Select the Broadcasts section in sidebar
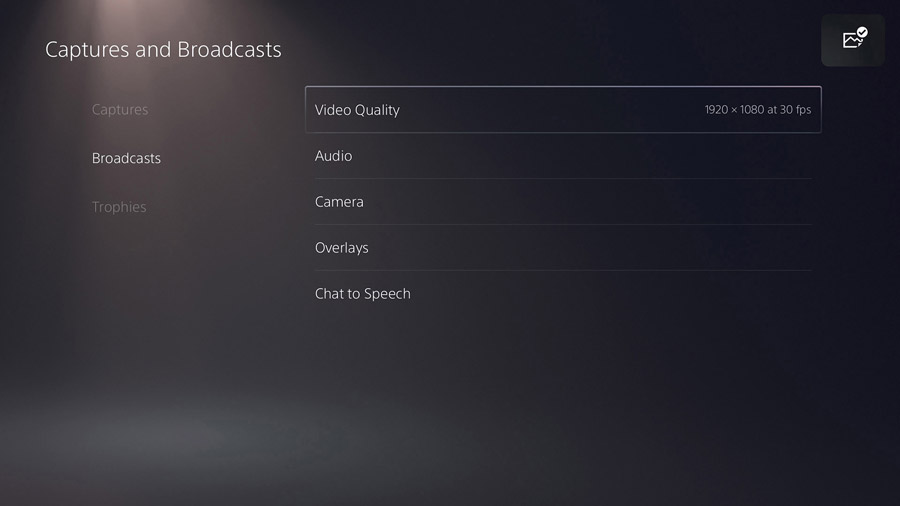This screenshot has height=506, width=900. (x=126, y=158)
